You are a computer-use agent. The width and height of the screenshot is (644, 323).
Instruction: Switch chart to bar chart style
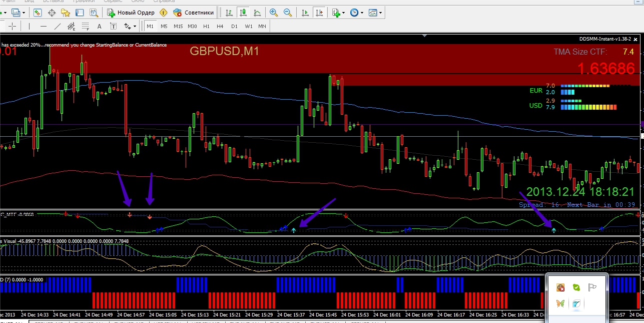pos(229,13)
